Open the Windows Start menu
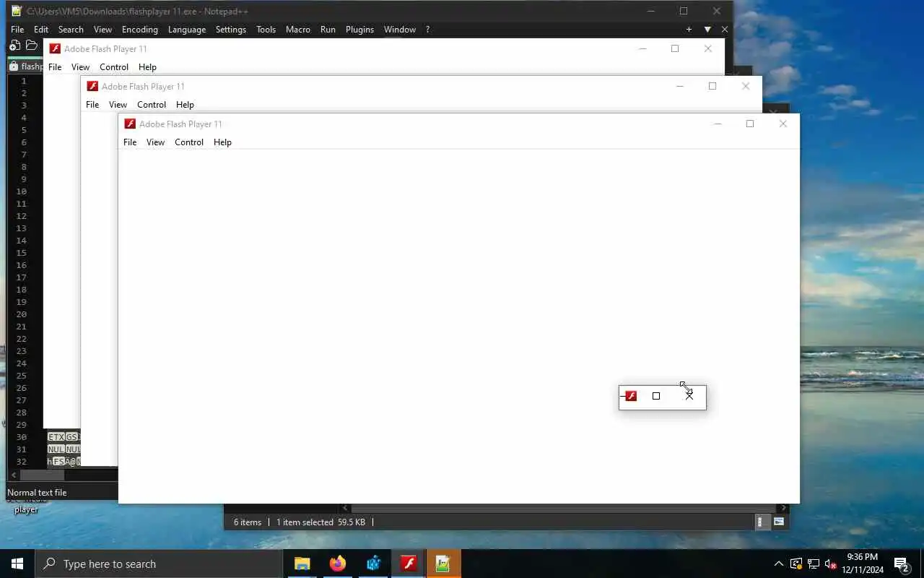The height and width of the screenshot is (578, 924). pyautogui.click(x=17, y=564)
